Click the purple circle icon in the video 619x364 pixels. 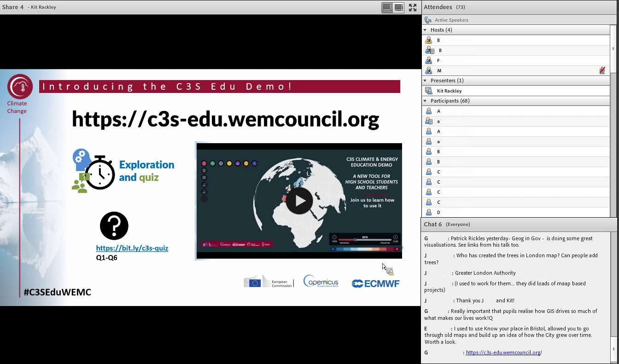pyautogui.click(x=238, y=163)
